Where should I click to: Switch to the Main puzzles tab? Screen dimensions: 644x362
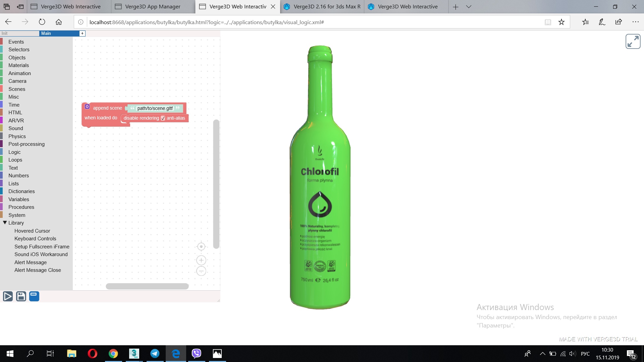click(59, 33)
